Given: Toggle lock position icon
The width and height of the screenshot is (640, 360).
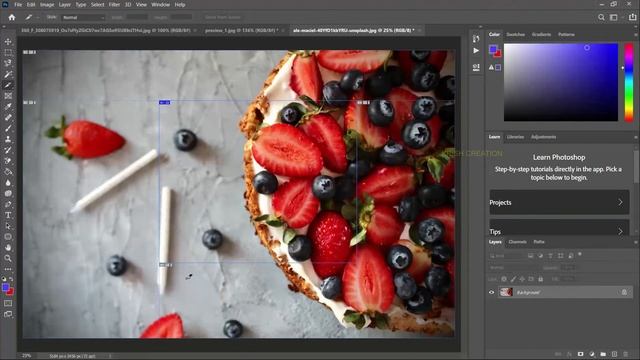Looking at the screenshot, I should coord(522,279).
